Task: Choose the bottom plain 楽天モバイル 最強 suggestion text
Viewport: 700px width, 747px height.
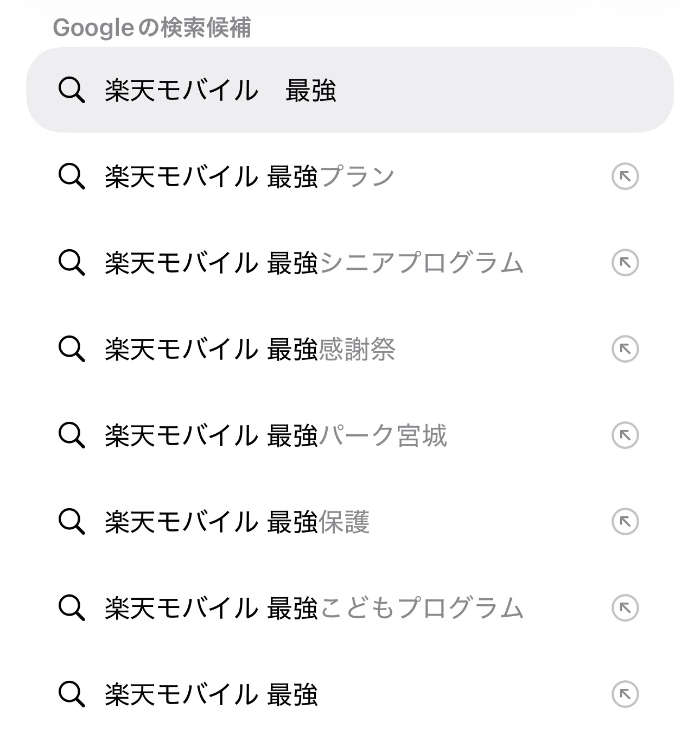Action: [x=211, y=695]
